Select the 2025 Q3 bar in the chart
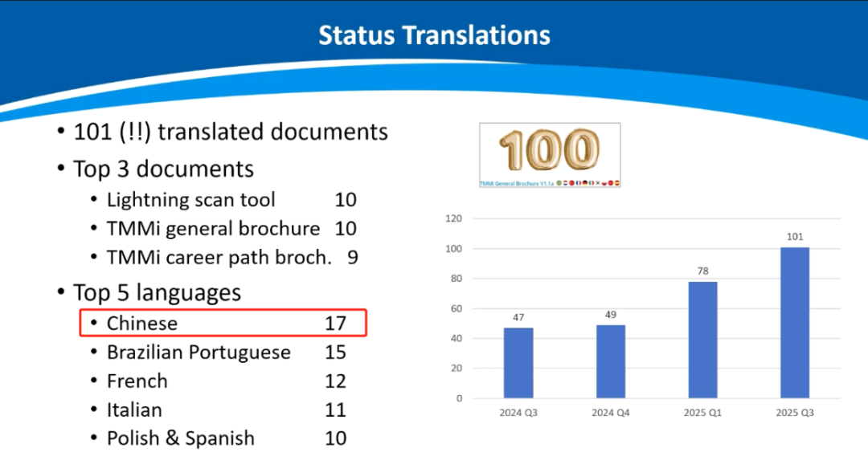 [x=794, y=322]
